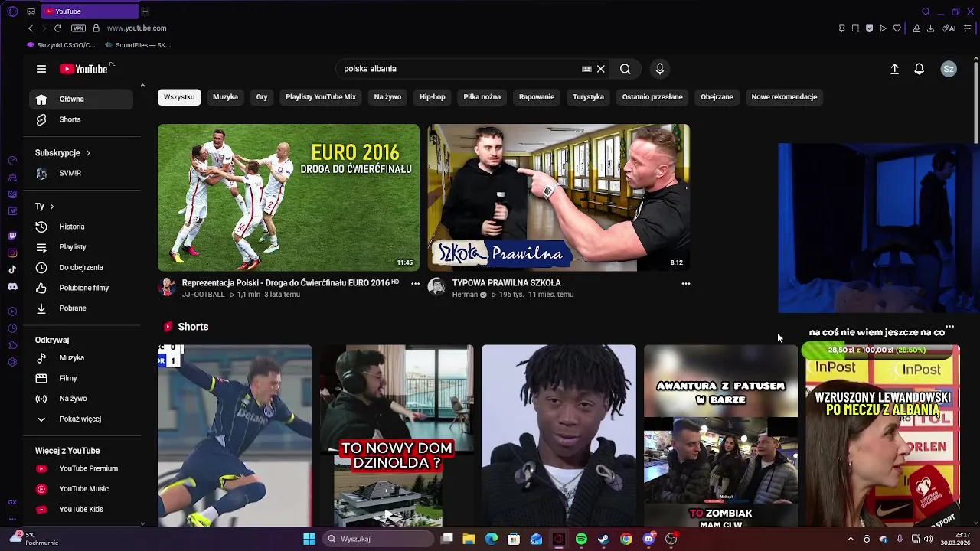Open the Twitch icon in the Opera sidebar
This screenshot has height=551, width=980.
point(12,236)
